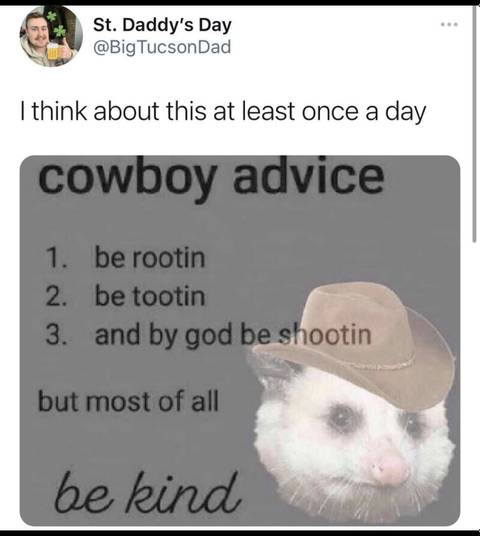
Task: Click the beer mug in the avatar
Action: pyautogui.click(x=54, y=51)
